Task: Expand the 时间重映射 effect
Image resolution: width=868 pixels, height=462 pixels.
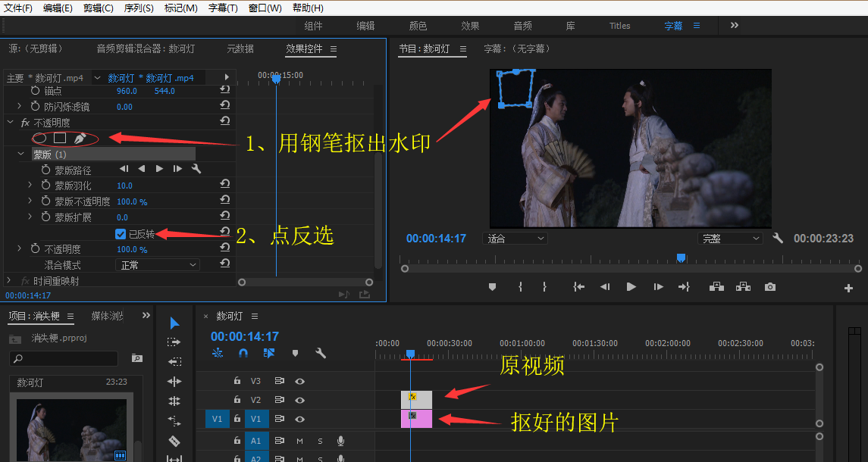Action: click(x=8, y=280)
